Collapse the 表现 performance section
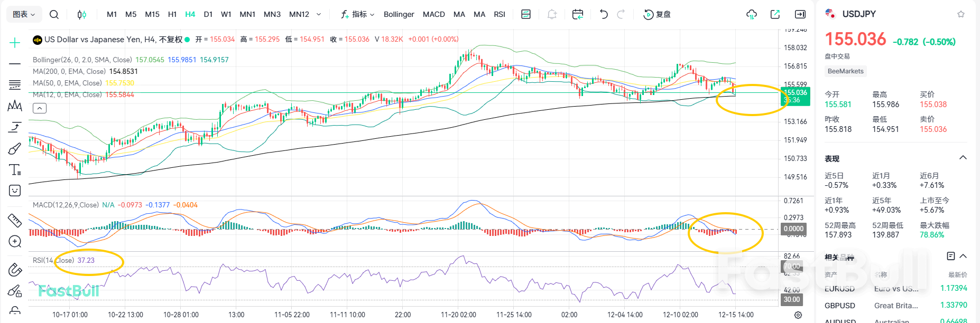 (963, 158)
